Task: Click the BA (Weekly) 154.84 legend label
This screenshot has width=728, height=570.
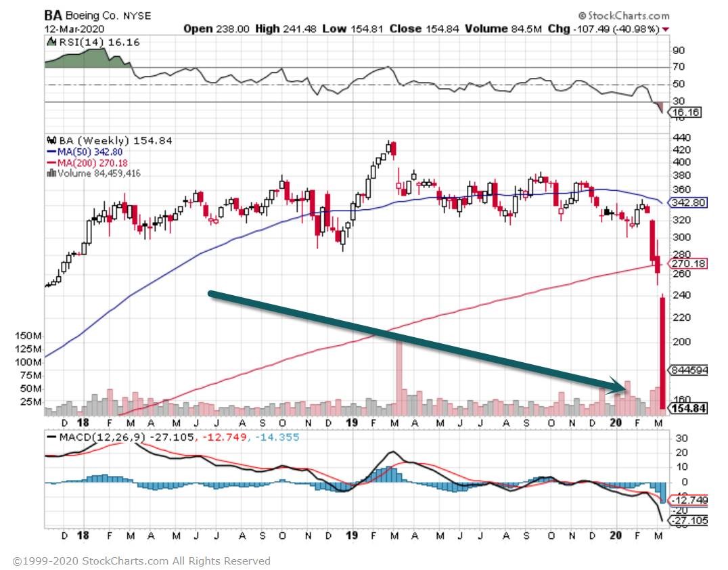Action: tap(116, 140)
